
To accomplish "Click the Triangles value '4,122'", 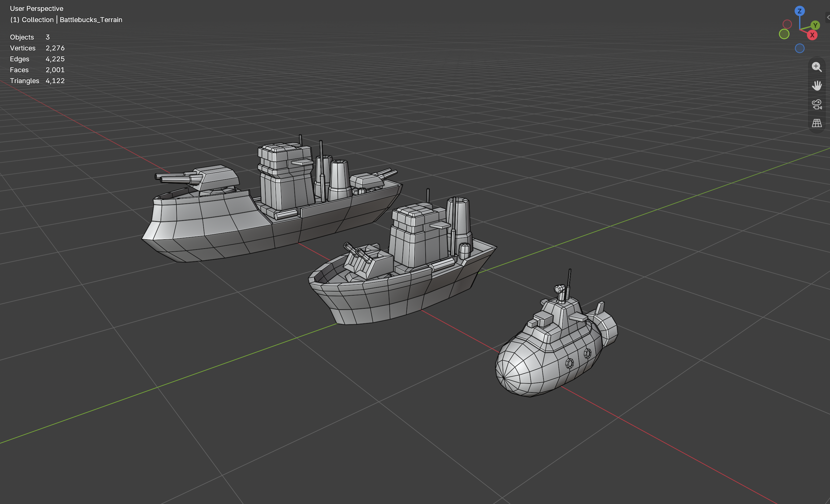I will pos(55,81).
